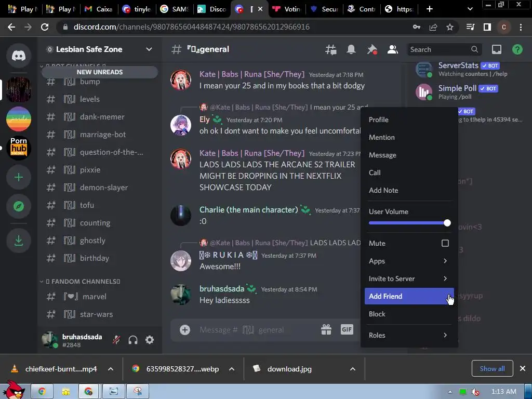Open the Inbox icon in header
532x399 pixels.
(x=496, y=49)
